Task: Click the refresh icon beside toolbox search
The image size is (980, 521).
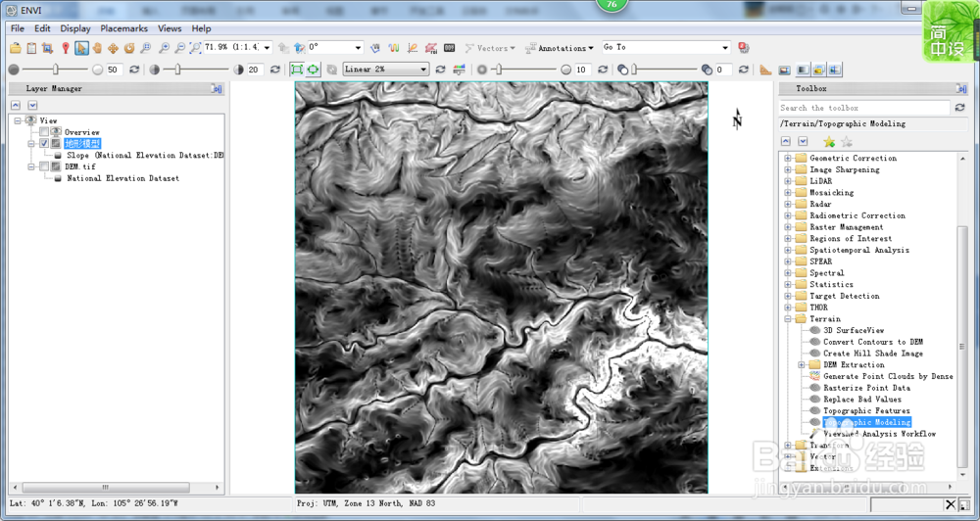Action: point(960,108)
